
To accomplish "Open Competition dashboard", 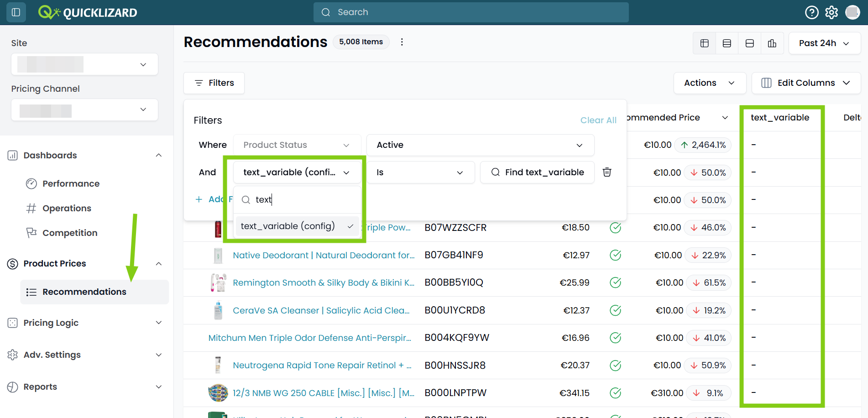I will (x=70, y=233).
